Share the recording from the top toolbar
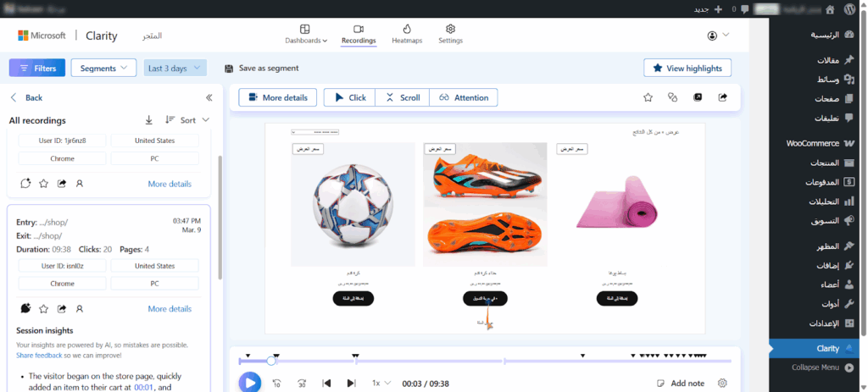This screenshot has height=392, width=868. pyautogui.click(x=722, y=97)
